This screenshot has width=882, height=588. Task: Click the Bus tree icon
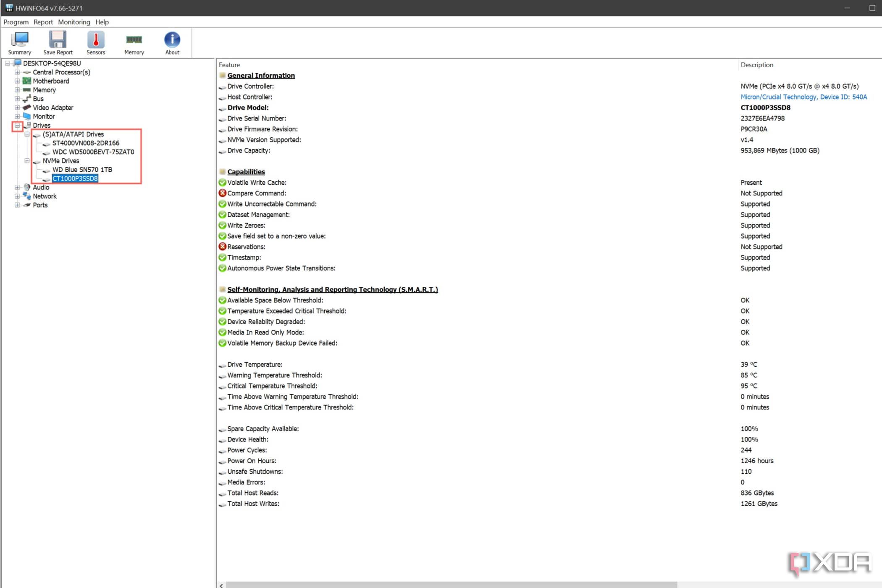[x=27, y=99]
